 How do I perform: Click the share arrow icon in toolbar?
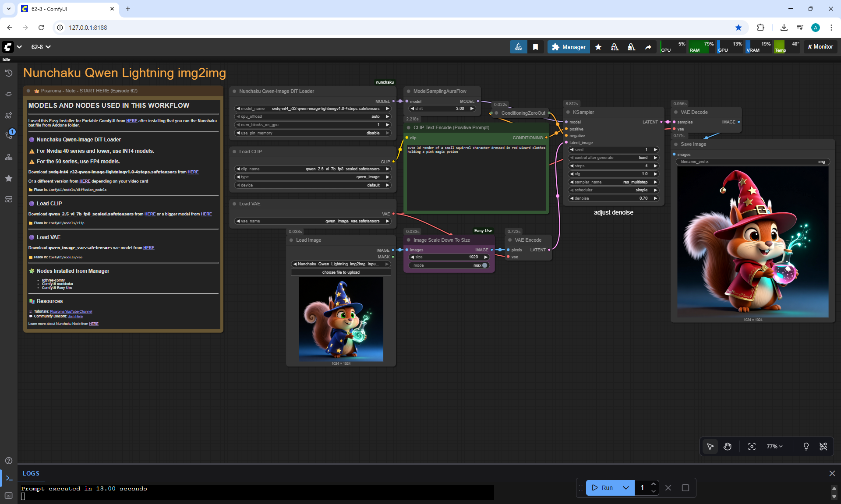648,47
